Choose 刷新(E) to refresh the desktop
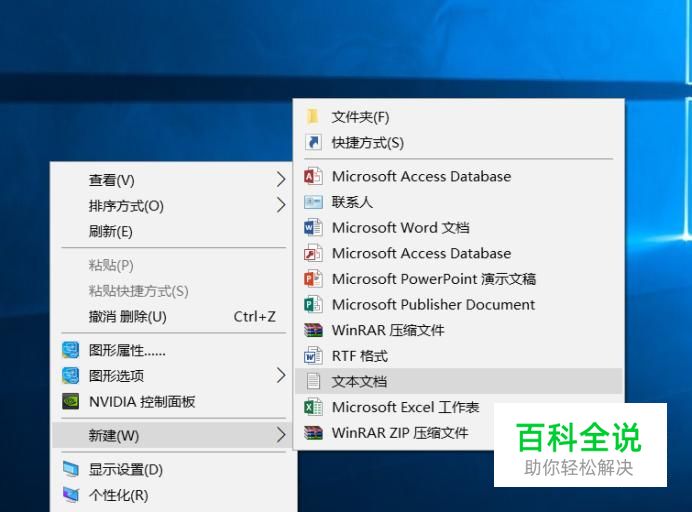This screenshot has width=692, height=512. (172, 231)
